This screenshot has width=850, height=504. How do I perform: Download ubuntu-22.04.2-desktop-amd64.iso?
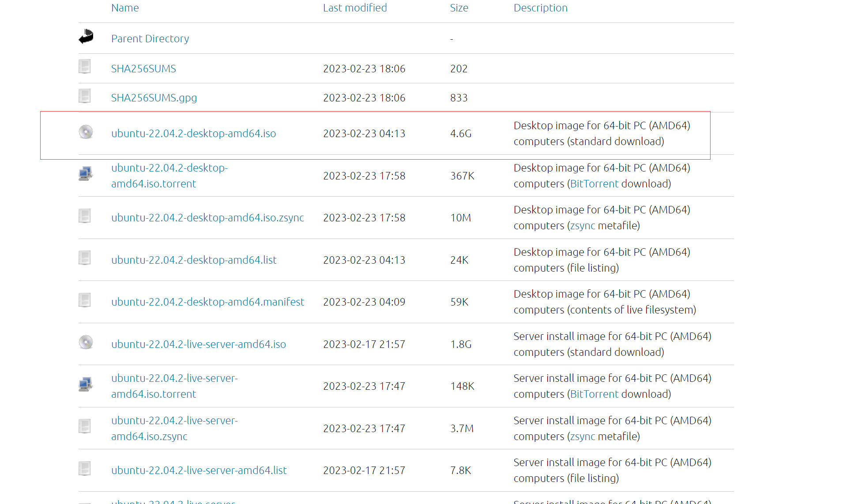tap(194, 134)
